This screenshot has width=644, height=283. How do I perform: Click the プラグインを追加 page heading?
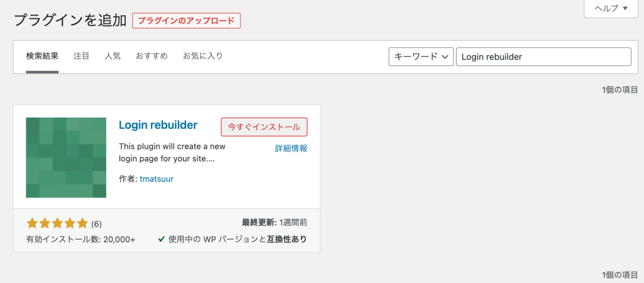pyautogui.click(x=70, y=21)
